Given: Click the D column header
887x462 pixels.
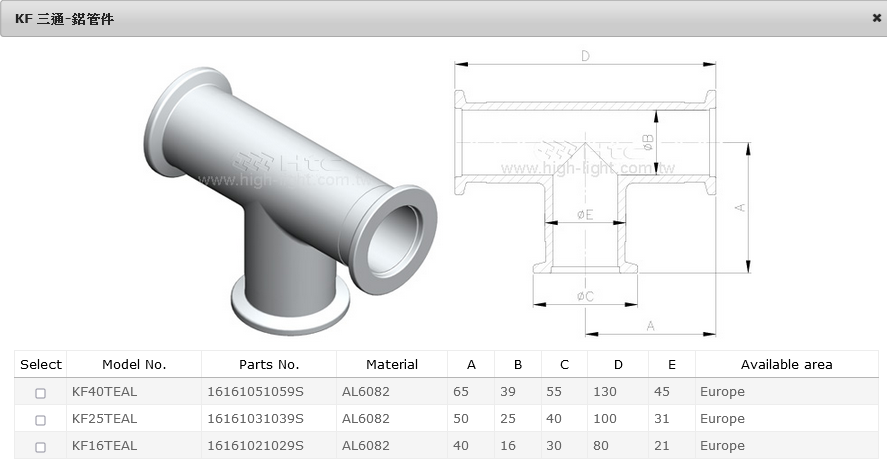Looking at the screenshot, I should click(x=618, y=364).
